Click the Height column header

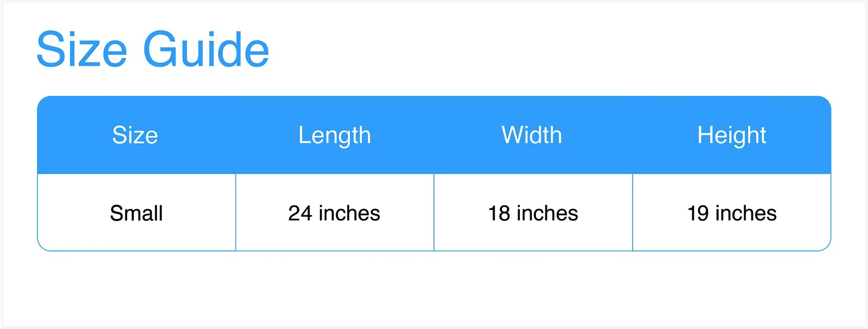click(732, 135)
